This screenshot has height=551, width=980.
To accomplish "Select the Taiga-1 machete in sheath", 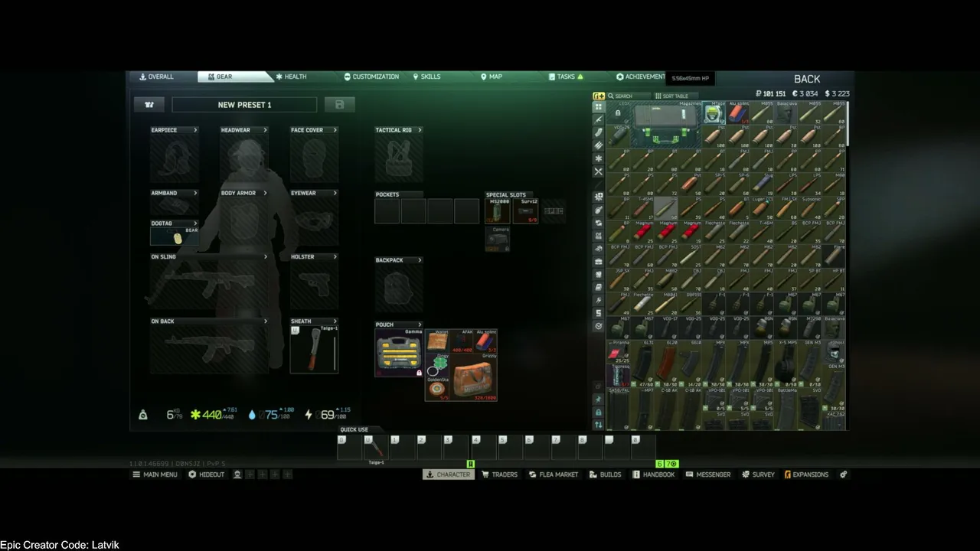I will 314,349.
